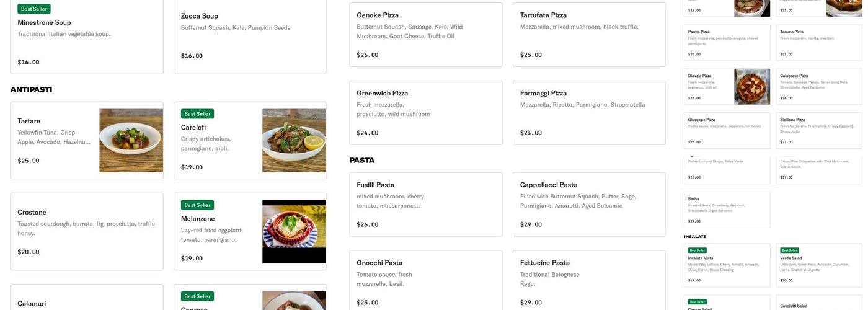Screen dimensions: 868x310
Task: Select the Greenwich Pizza item
Action: tap(426, 113)
